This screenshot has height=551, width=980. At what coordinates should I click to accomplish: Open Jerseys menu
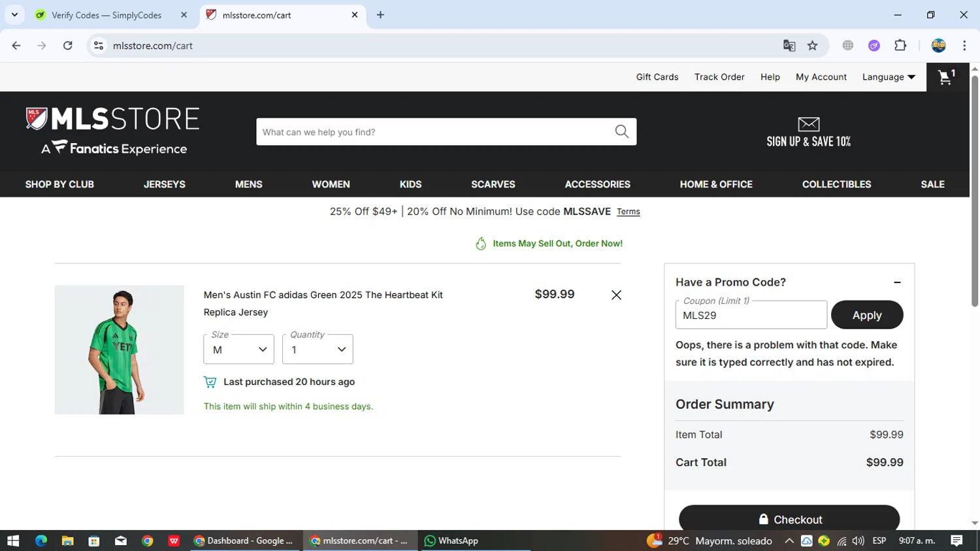tap(165, 184)
